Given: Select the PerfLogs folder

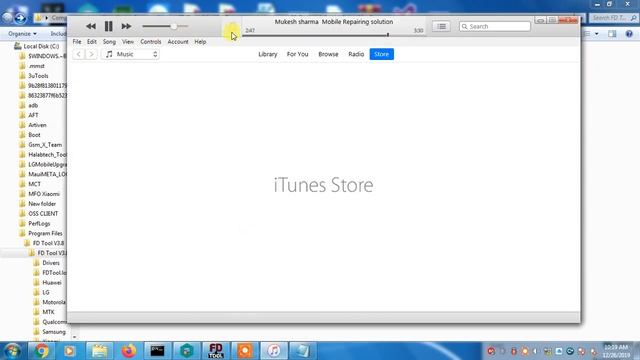Looking at the screenshot, I should pos(39,223).
